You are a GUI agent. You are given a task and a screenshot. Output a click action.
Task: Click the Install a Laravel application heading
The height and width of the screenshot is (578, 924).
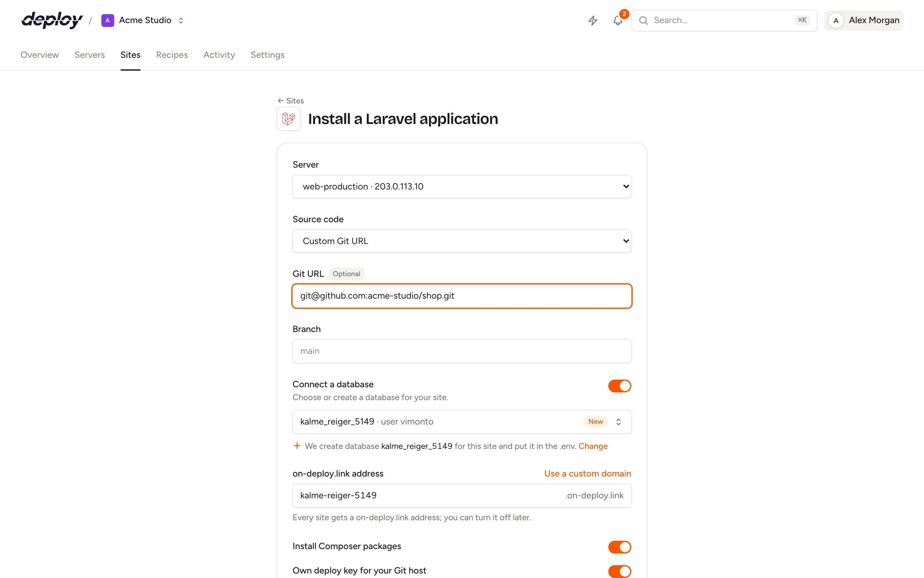point(403,119)
